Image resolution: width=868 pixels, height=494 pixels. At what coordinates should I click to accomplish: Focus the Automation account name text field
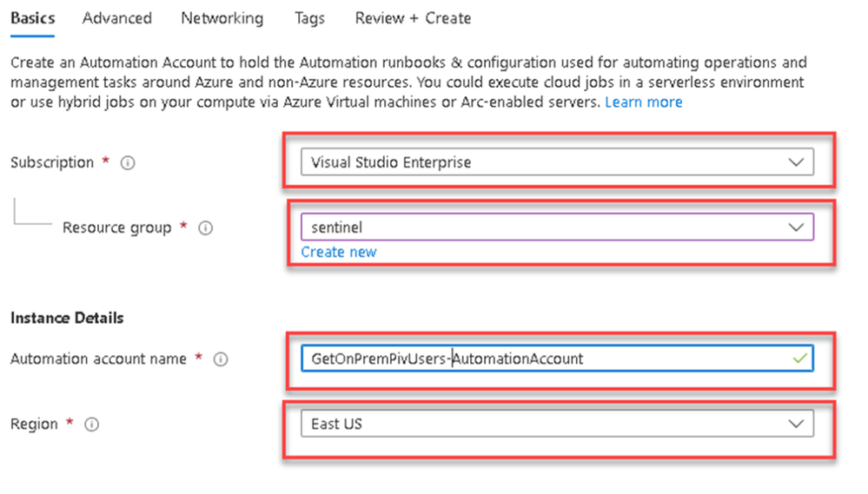tap(547, 359)
